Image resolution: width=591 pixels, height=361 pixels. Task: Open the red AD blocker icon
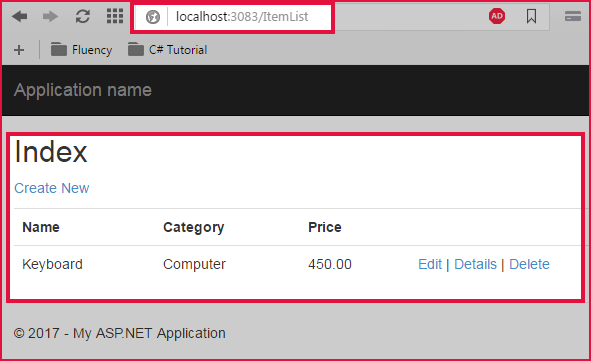[x=497, y=16]
